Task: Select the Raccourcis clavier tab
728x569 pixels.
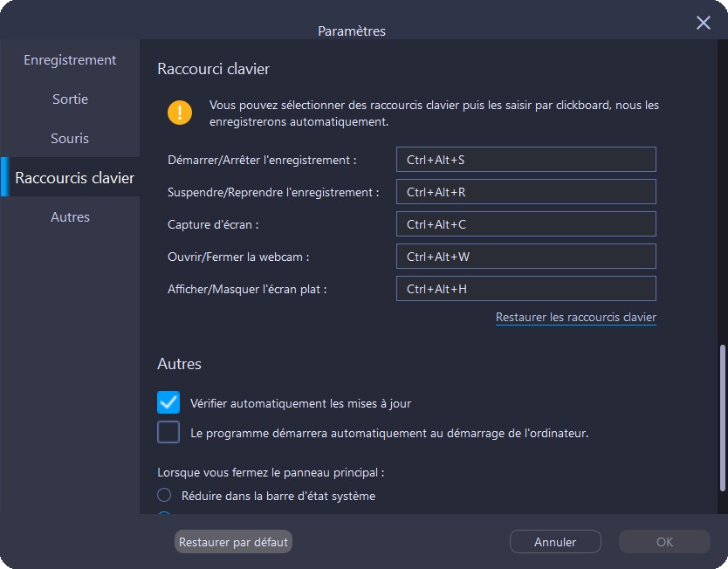Action: (74, 178)
